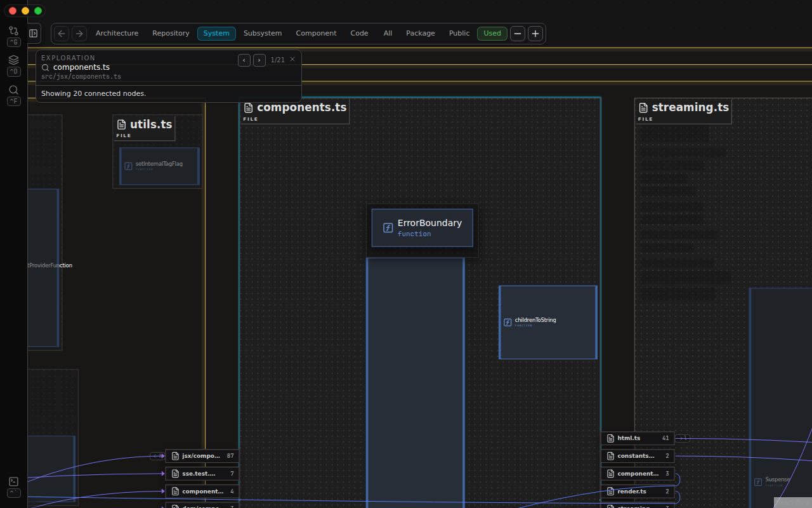
Task: Expand the arrow beside html.ts
Action: (x=683, y=438)
